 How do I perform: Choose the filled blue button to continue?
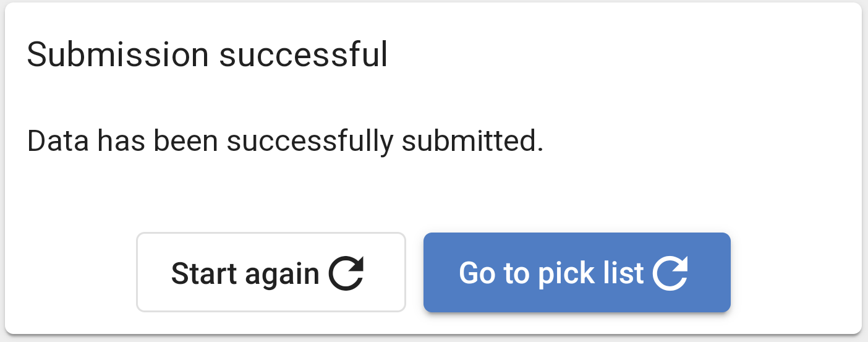tap(577, 272)
